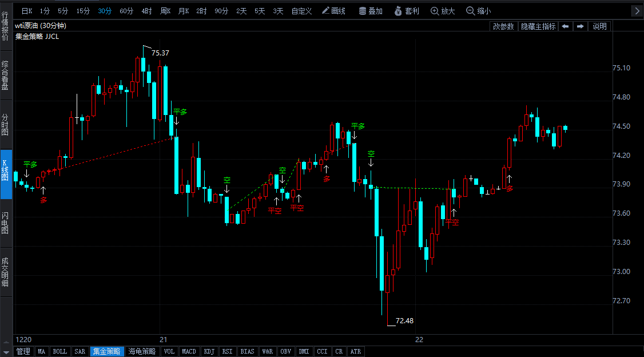Click the 75.37 high price label
644x357 pixels.
[x=160, y=53]
